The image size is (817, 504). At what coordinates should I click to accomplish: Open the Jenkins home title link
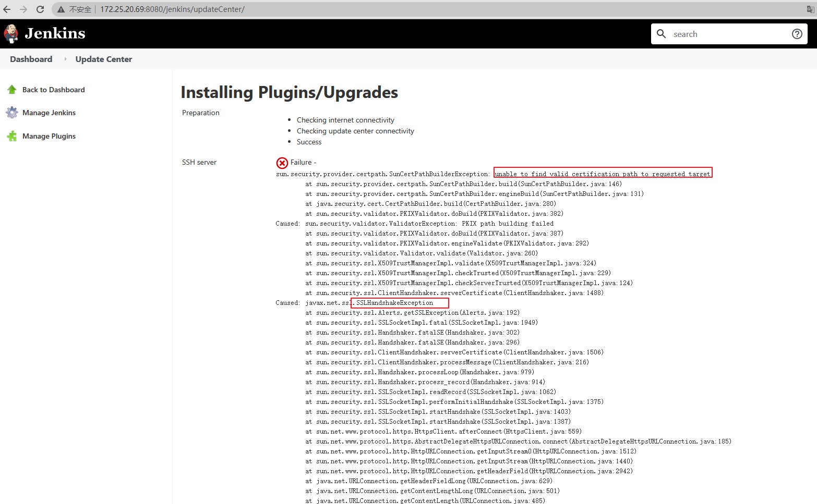[x=55, y=33]
